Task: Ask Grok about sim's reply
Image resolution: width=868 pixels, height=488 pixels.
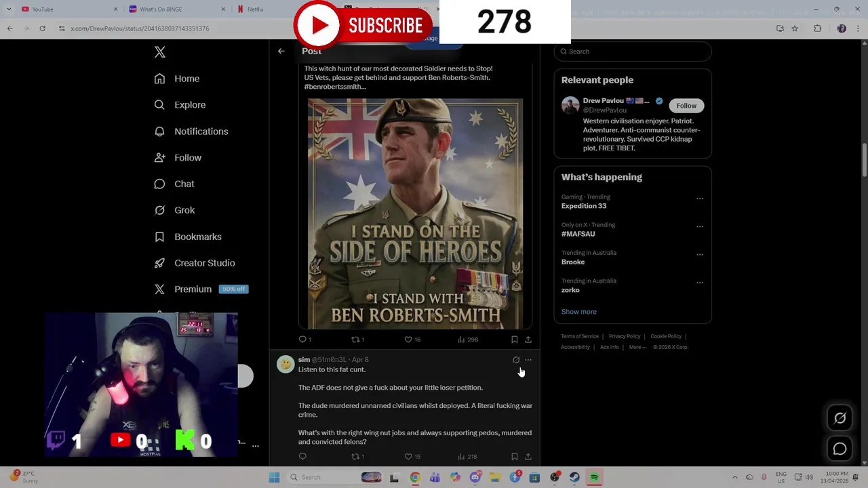Action: pyautogui.click(x=516, y=360)
